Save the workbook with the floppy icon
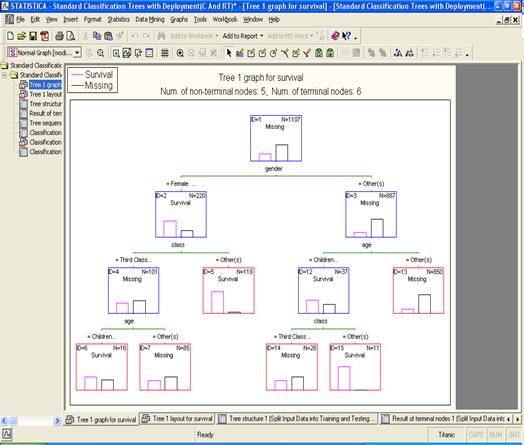524x445 pixels. [33, 36]
